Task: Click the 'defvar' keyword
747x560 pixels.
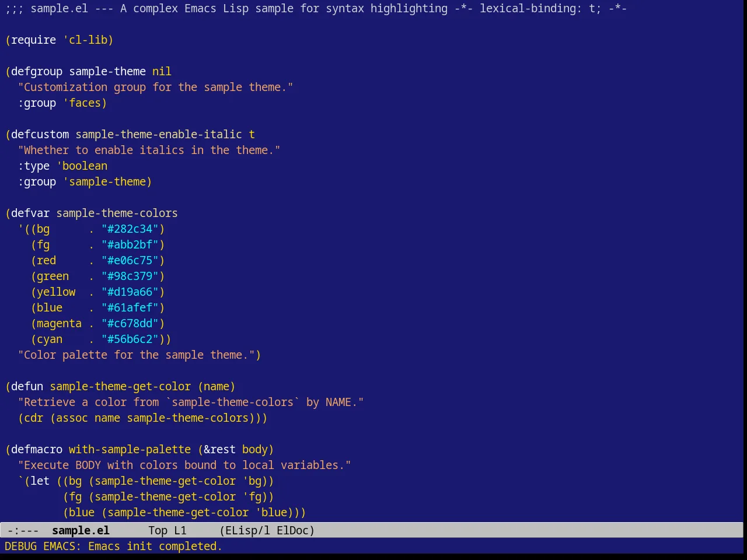Action: (30, 213)
